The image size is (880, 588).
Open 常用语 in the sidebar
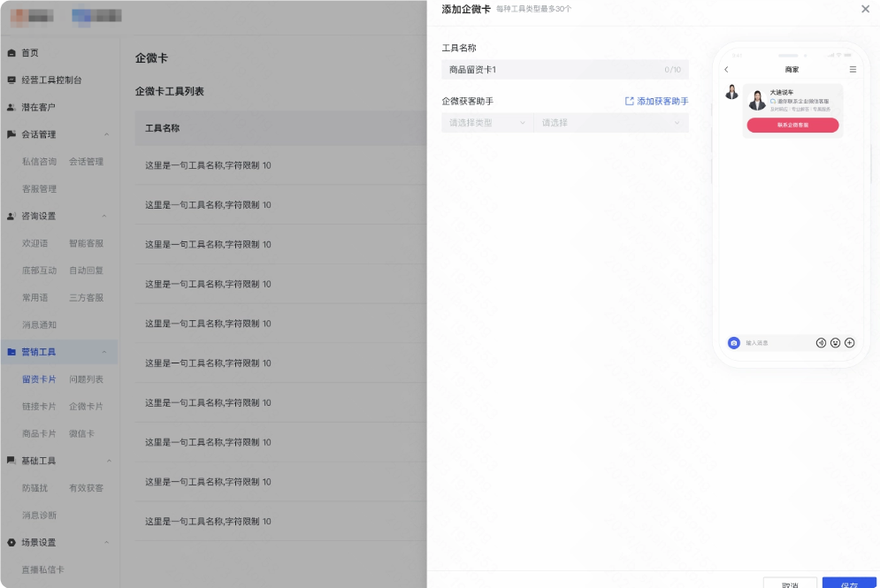click(x=34, y=298)
